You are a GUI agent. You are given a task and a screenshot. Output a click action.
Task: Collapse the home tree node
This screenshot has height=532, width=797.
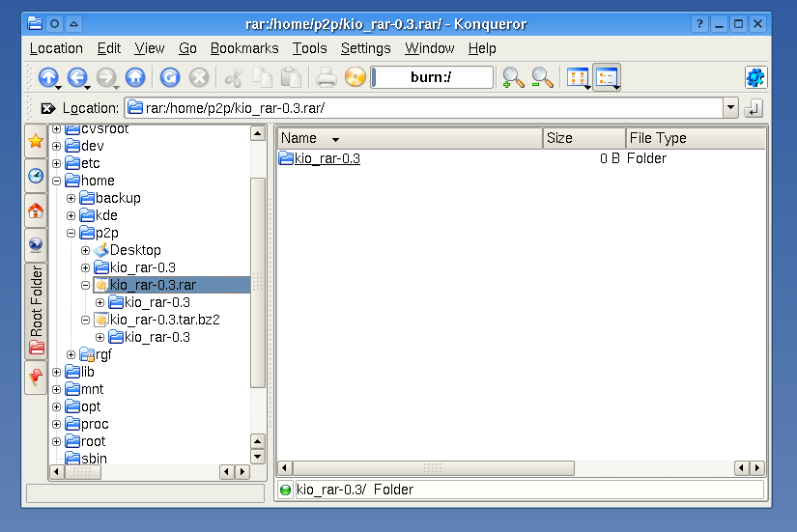point(56,181)
